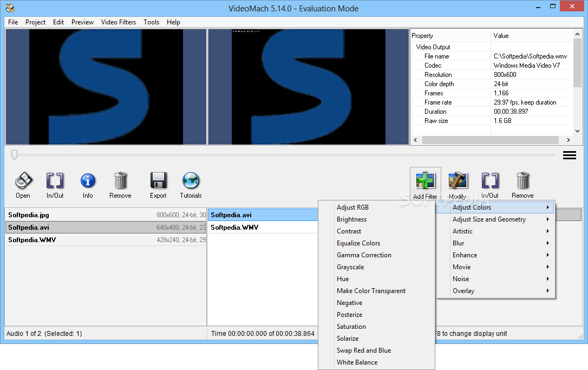The width and height of the screenshot is (588, 370).
Task: Expand the Adjust Colors submenu
Action: pos(495,207)
